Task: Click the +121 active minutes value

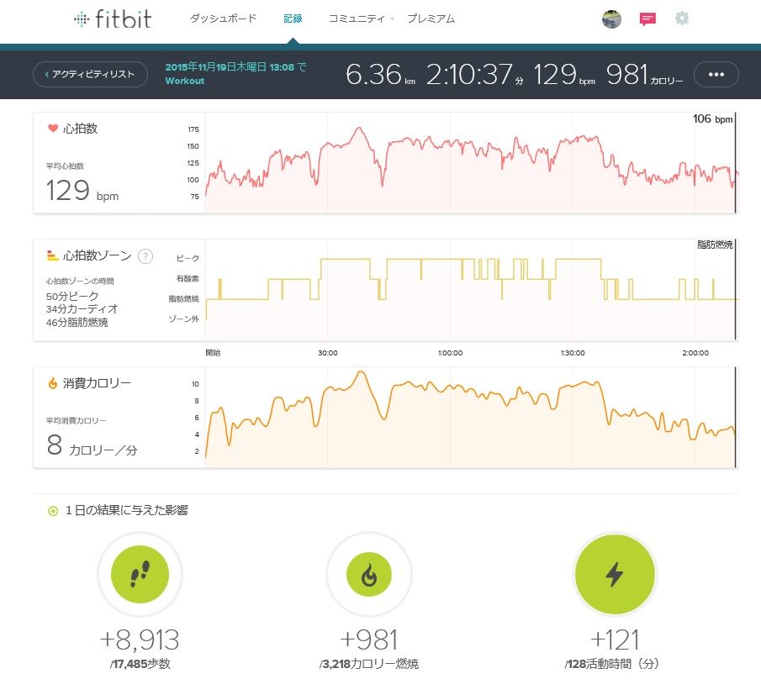Action: pyautogui.click(x=615, y=639)
